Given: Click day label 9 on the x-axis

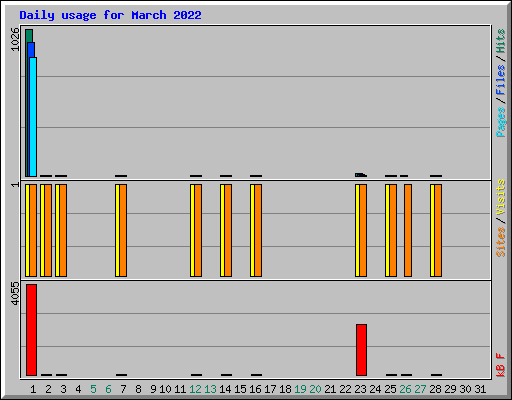Looking at the screenshot, I should (153, 389).
